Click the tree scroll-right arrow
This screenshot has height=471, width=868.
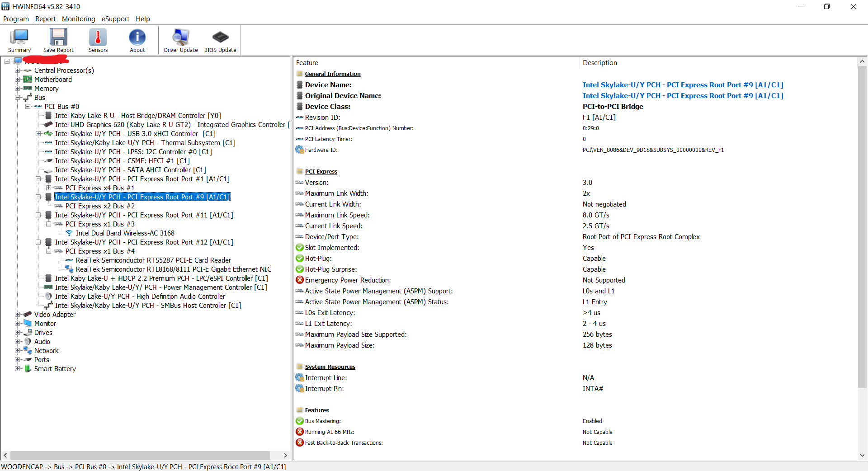pos(285,455)
